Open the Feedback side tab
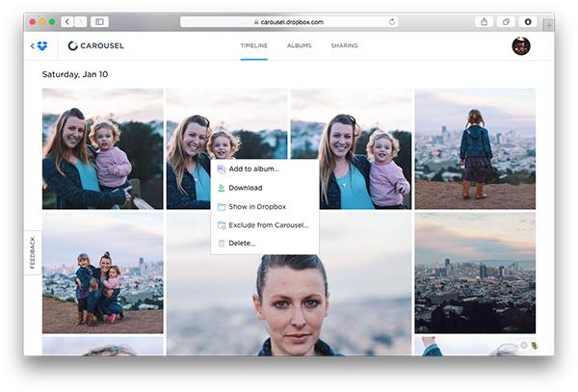 click(33, 252)
